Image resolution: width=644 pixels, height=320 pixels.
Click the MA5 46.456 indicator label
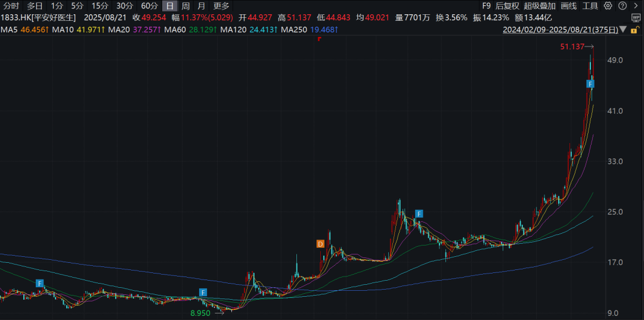(25, 30)
